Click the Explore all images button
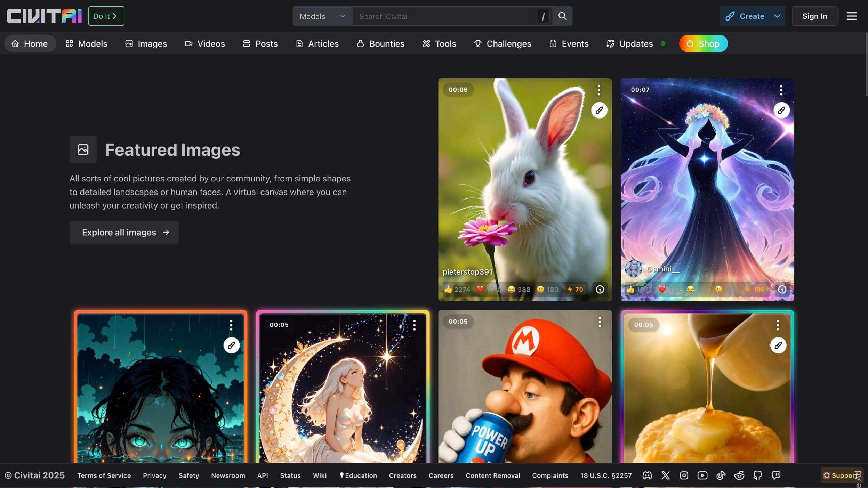The width and height of the screenshot is (868, 488). pos(124,232)
